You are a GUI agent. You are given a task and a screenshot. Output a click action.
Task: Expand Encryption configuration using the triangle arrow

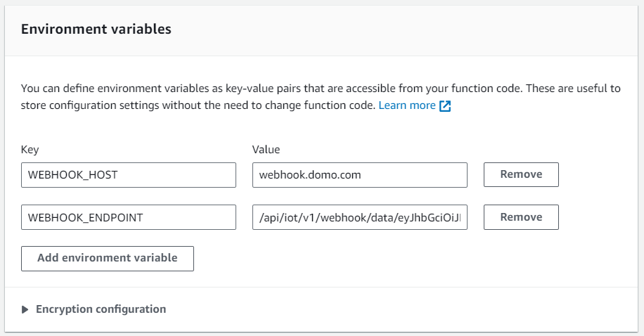[x=25, y=309]
